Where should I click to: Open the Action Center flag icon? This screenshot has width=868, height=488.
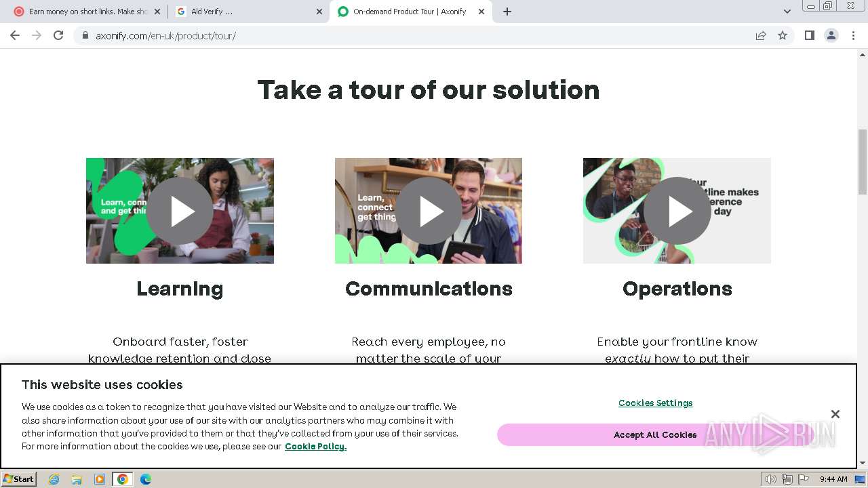point(804,479)
